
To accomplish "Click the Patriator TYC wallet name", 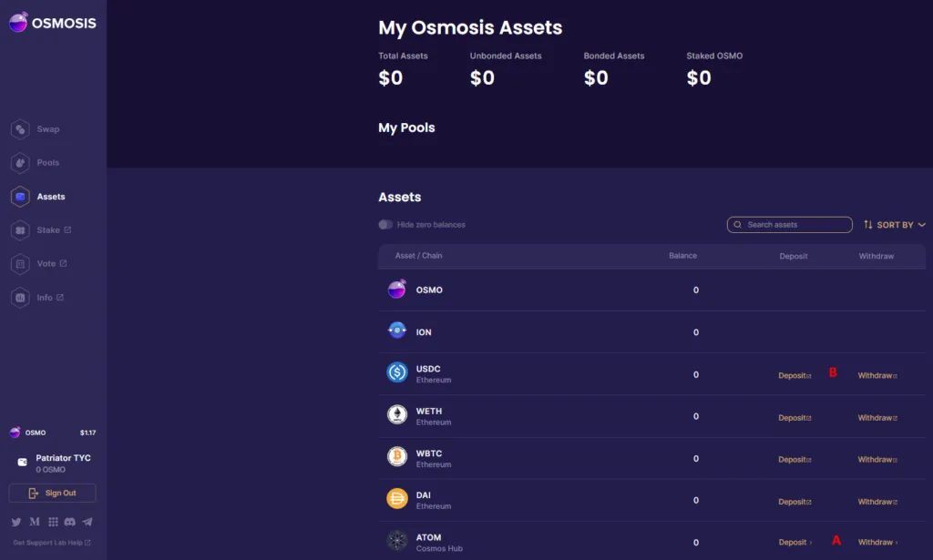I will pyautogui.click(x=63, y=458).
